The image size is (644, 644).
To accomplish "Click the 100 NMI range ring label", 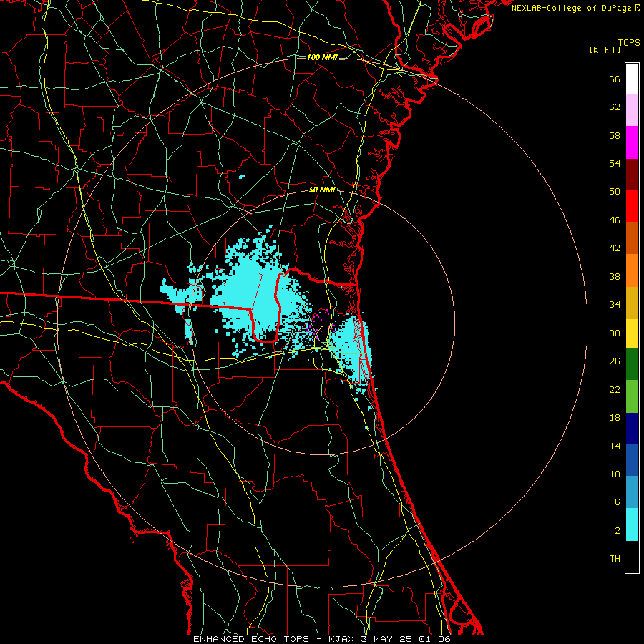I will (322, 57).
